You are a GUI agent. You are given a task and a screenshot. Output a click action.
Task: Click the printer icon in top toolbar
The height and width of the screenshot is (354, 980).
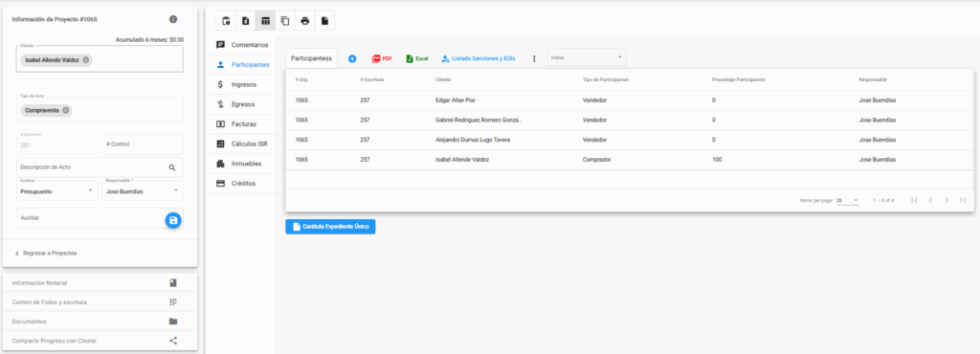(x=305, y=21)
